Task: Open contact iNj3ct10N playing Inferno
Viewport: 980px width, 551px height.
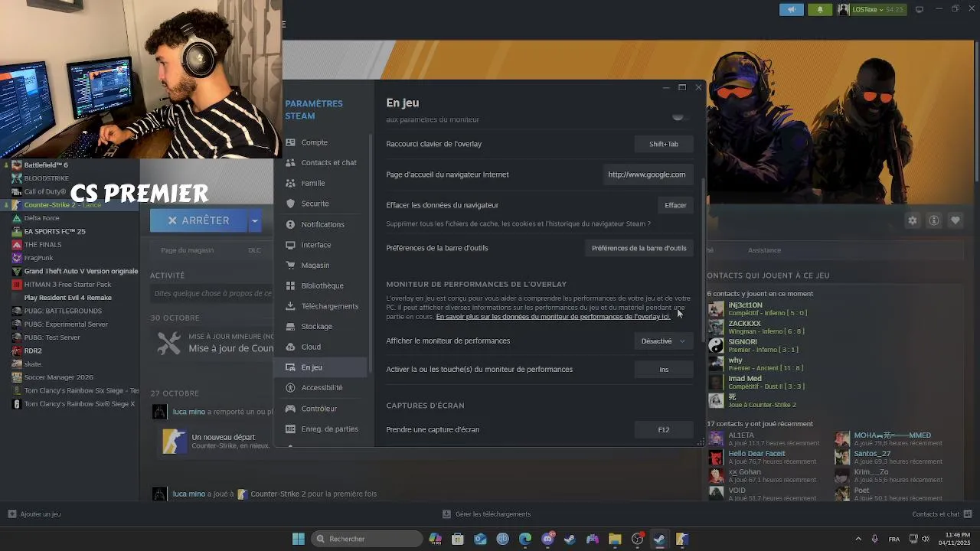Action: tap(758, 309)
